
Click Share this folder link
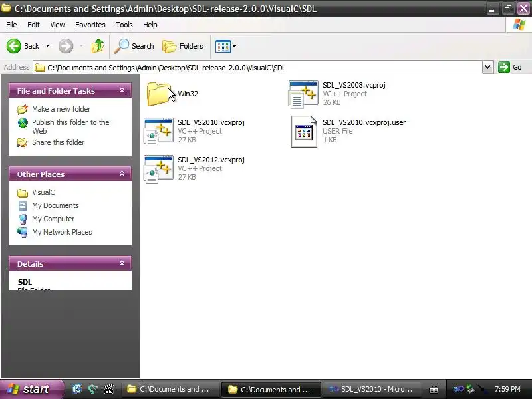[x=58, y=142]
